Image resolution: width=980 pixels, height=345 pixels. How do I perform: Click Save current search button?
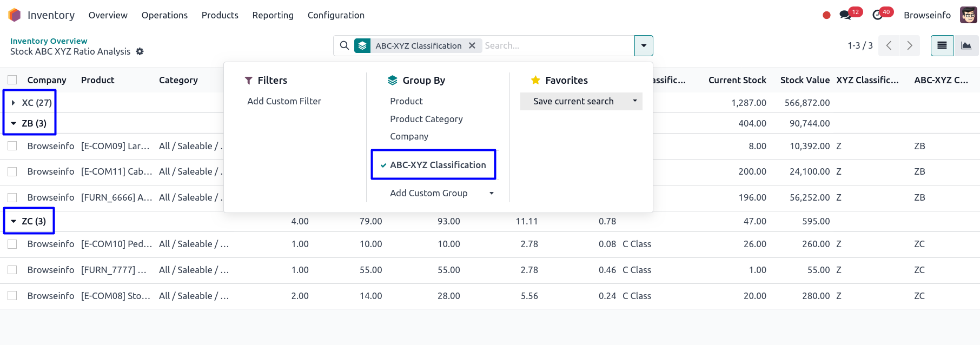tap(573, 101)
